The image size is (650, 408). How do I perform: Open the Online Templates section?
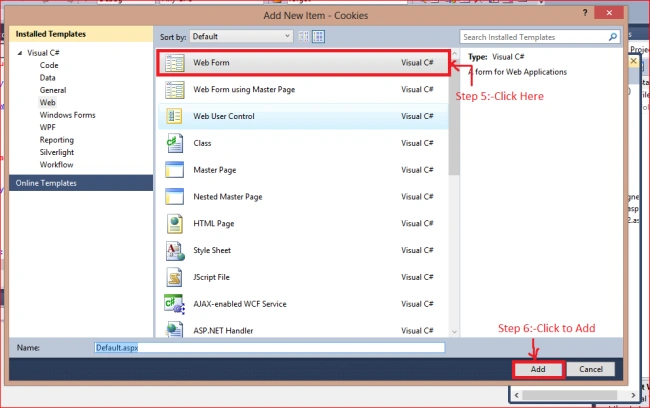coord(81,183)
